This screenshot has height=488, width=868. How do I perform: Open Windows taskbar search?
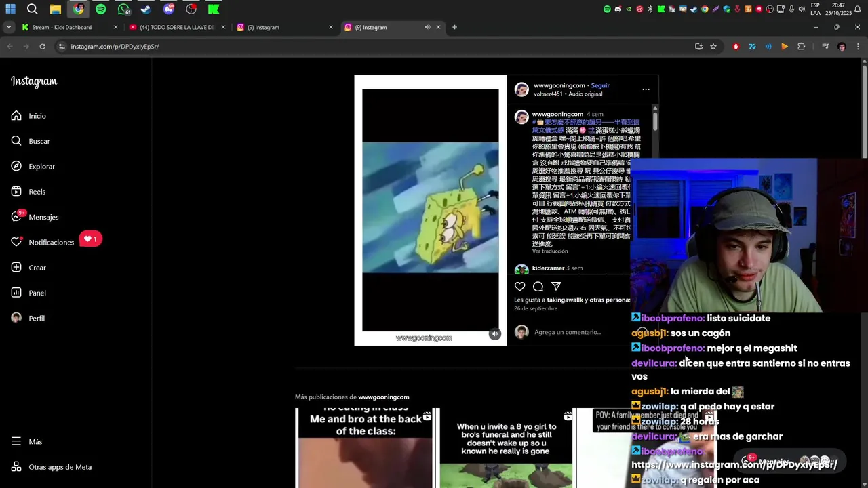tap(32, 9)
